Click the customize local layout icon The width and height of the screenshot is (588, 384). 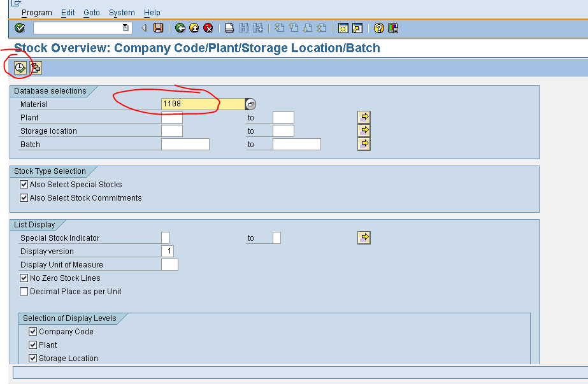pos(393,27)
